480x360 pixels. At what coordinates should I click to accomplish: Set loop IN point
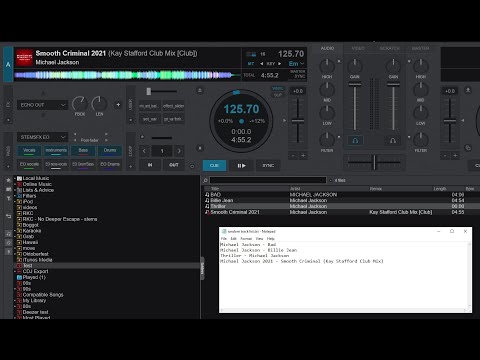(x=150, y=165)
